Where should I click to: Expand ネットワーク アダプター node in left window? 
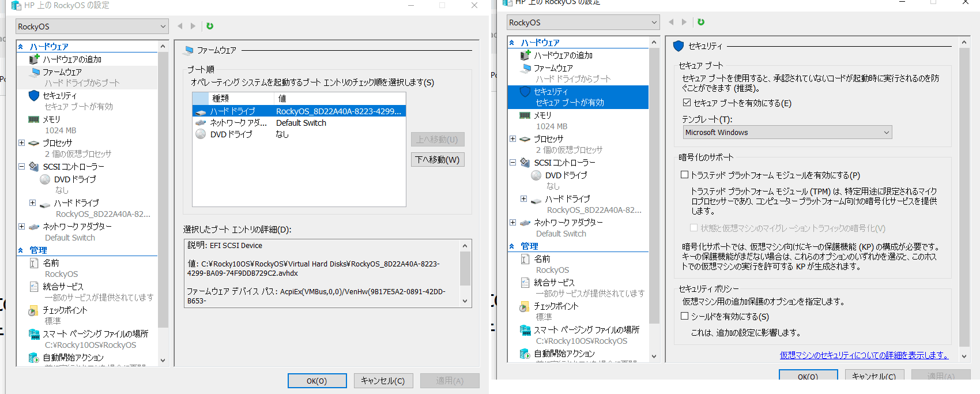pos(21,226)
